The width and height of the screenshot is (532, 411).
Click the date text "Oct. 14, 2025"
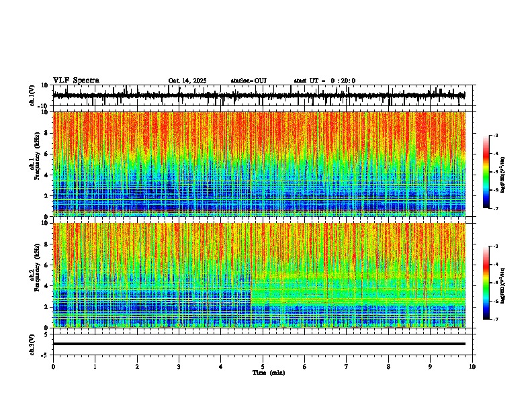click(x=187, y=81)
